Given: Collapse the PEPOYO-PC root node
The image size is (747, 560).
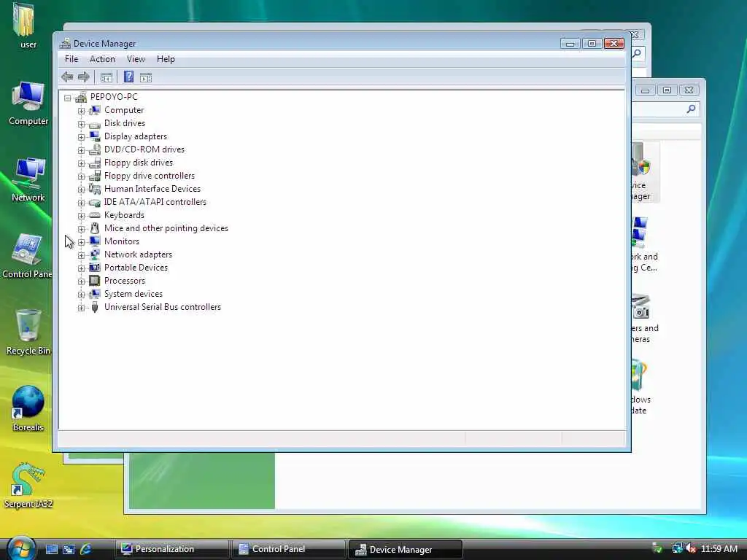Looking at the screenshot, I should tap(68, 98).
